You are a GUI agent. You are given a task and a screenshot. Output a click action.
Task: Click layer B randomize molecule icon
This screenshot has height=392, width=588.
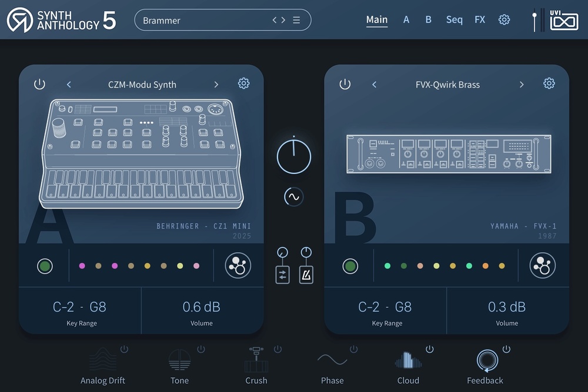point(543,265)
